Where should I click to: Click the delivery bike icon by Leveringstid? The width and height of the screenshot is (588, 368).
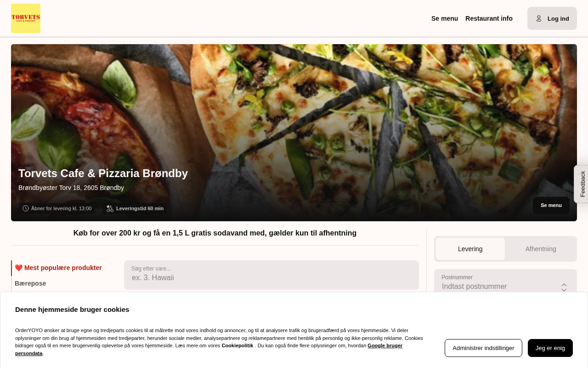click(110, 208)
